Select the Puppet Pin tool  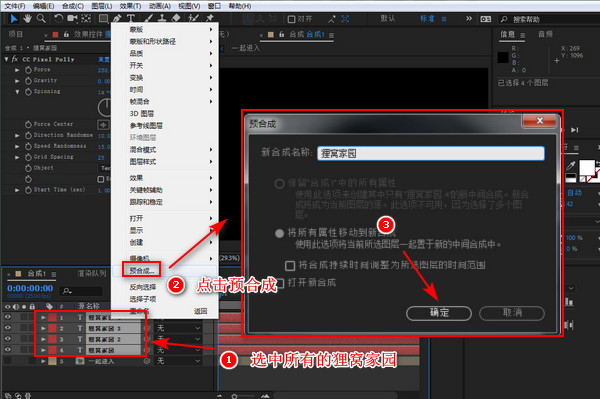coord(210,18)
